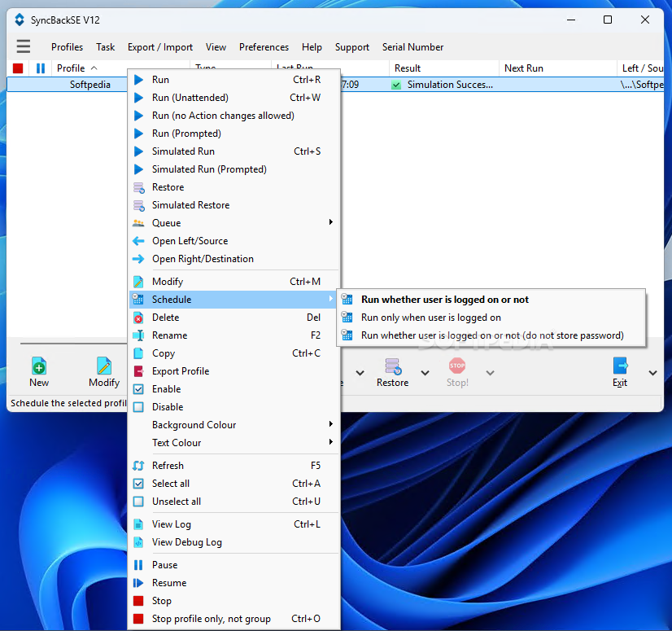Copy the selected profile

[x=234, y=353]
